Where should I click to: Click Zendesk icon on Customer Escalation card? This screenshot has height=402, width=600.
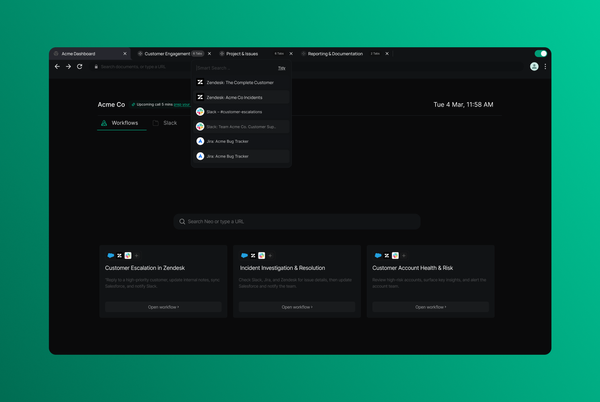tap(119, 256)
